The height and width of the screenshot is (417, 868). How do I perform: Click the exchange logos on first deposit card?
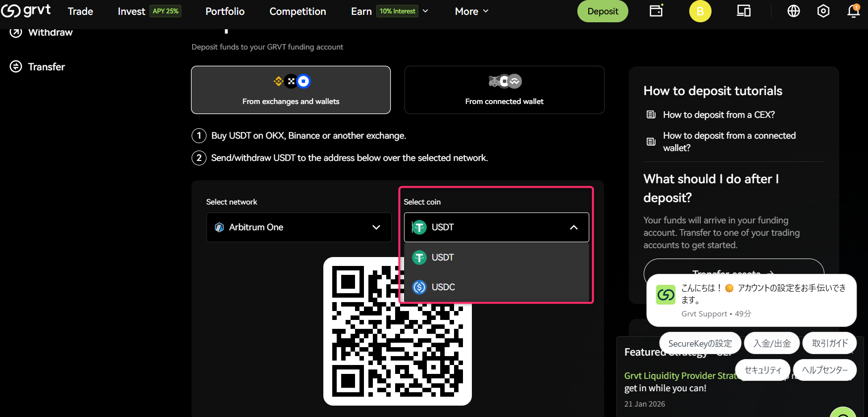pos(292,81)
